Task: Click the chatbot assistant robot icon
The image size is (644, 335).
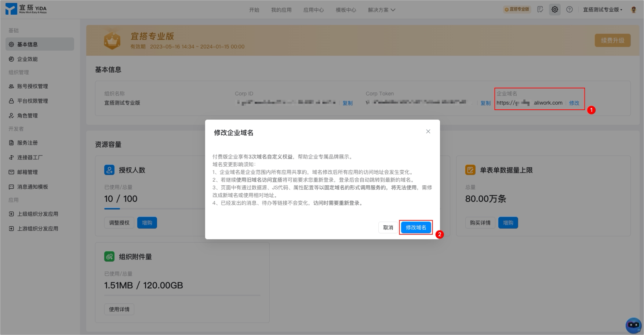Action: [633, 325]
